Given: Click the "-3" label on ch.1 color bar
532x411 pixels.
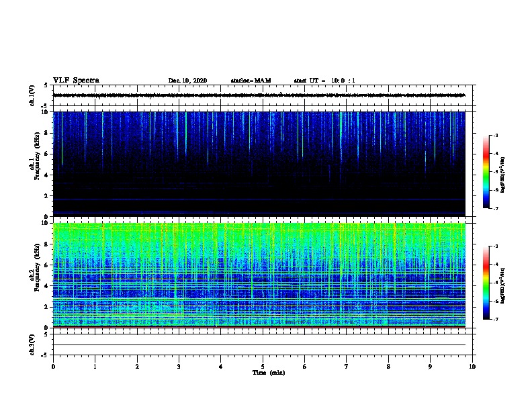Looking at the screenshot, I should (496, 136).
